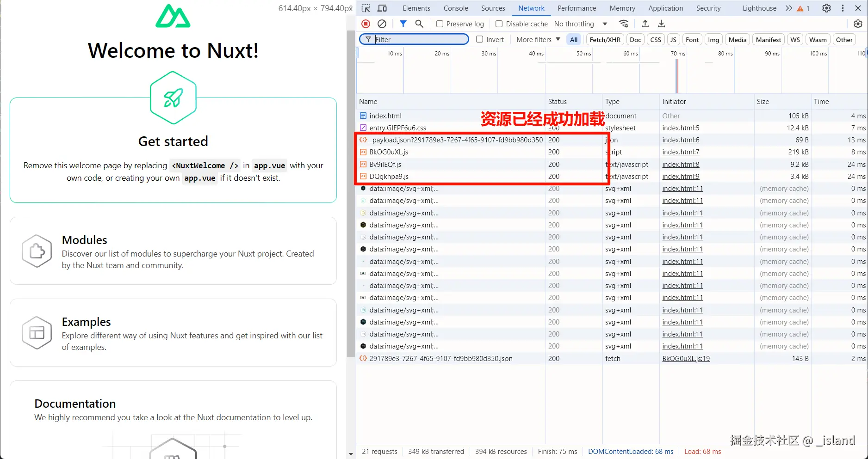Toggle the WS type filter
Viewport: 868px width, 459px height.
pos(795,40)
